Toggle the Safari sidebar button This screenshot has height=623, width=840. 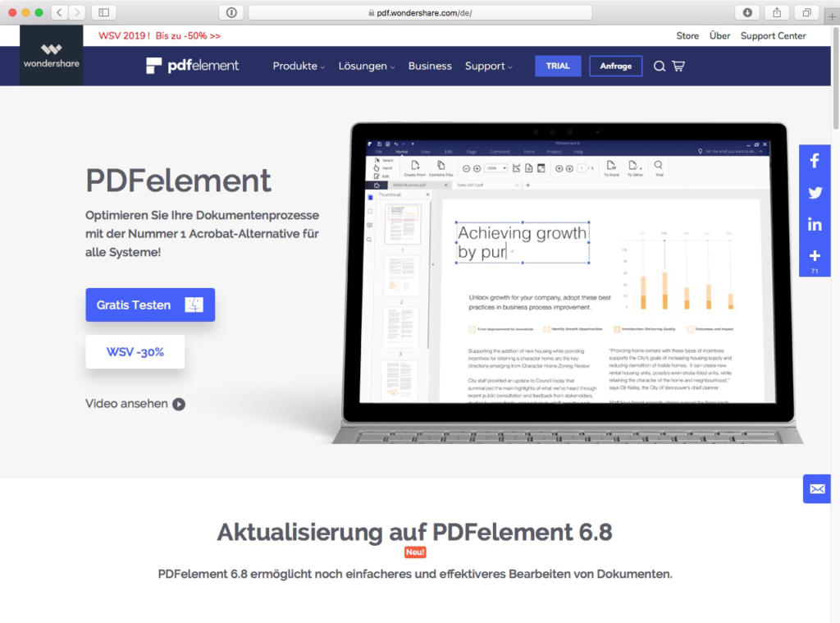[x=104, y=12]
